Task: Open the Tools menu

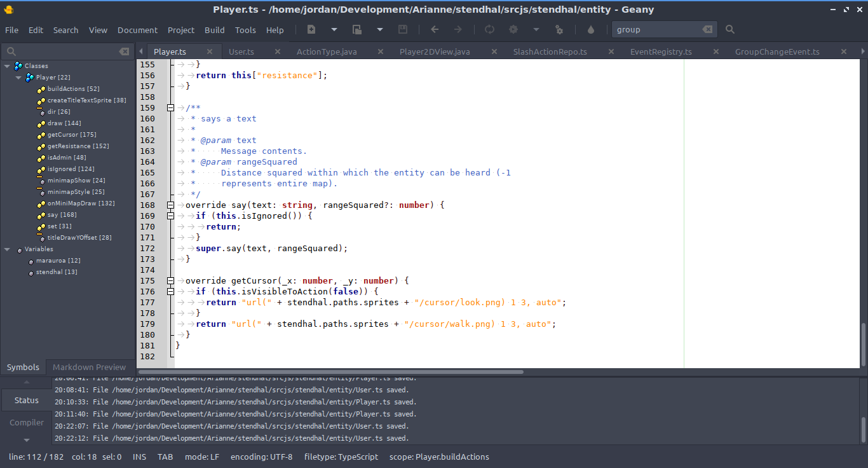Action: (x=245, y=30)
